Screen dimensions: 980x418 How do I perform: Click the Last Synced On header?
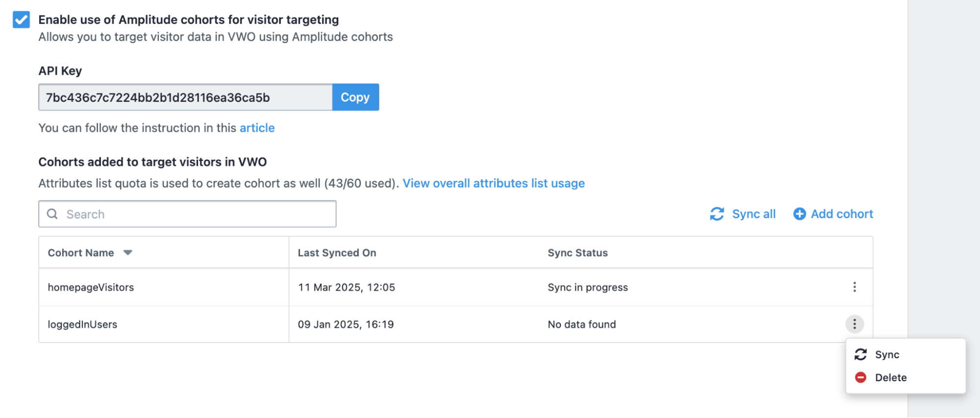pyautogui.click(x=337, y=253)
